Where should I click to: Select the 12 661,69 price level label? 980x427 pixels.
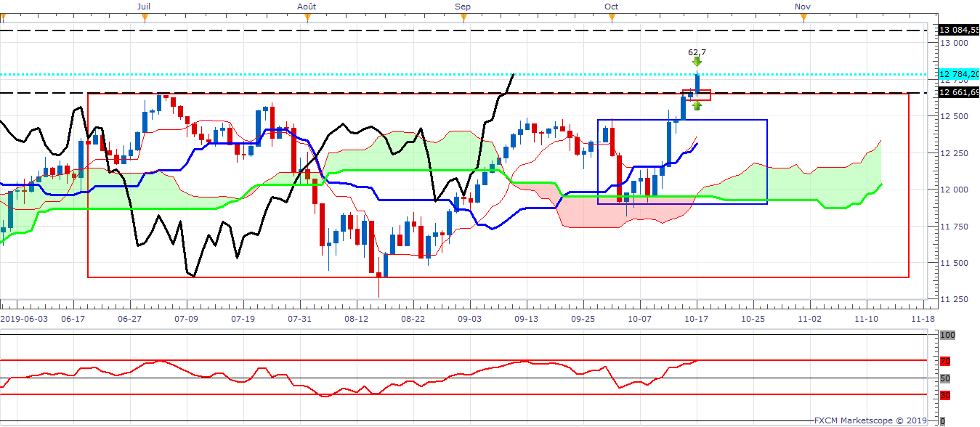point(959,92)
